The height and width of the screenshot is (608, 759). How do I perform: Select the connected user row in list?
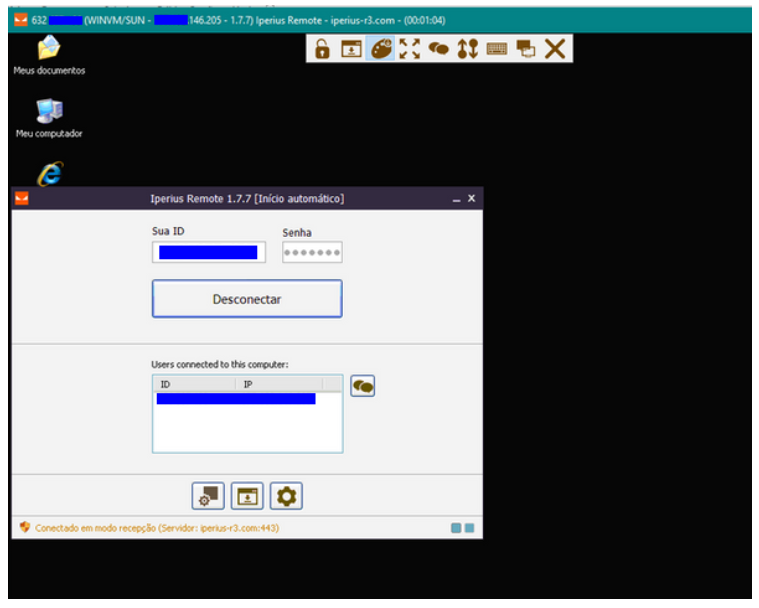click(236, 398)
